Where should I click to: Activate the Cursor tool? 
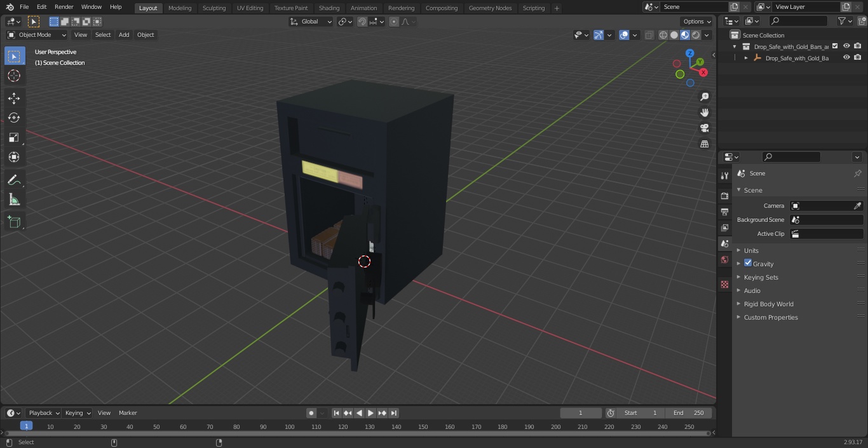(x=14, y=76)
